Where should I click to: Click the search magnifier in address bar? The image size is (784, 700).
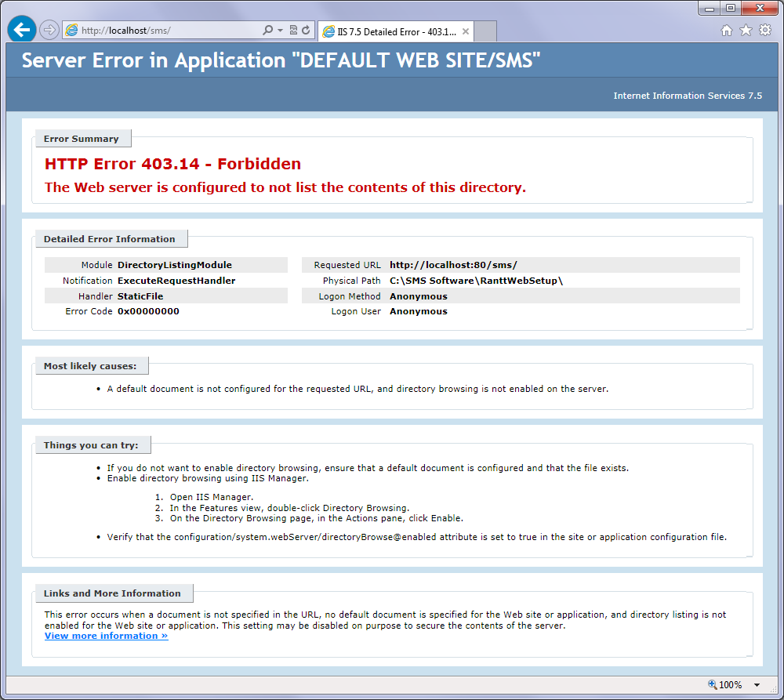tap(268, 31)
